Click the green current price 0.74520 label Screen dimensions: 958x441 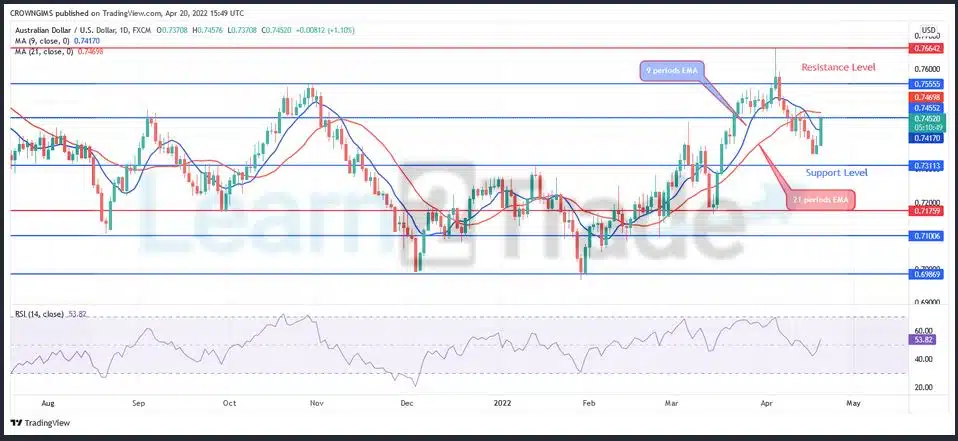click(924, 117)
